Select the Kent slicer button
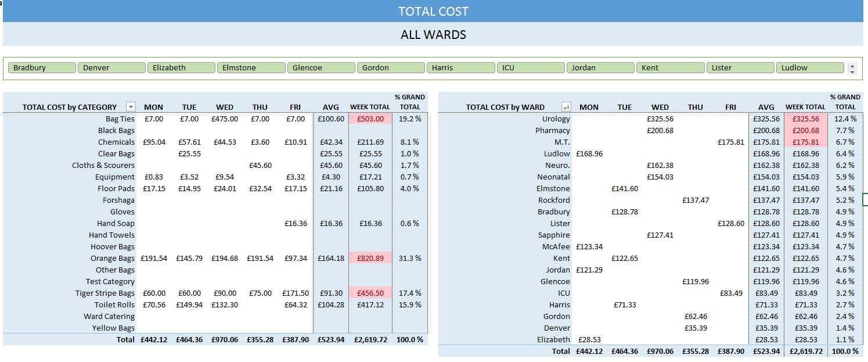This screenshot has width=868, height=362. coord(670,68)
